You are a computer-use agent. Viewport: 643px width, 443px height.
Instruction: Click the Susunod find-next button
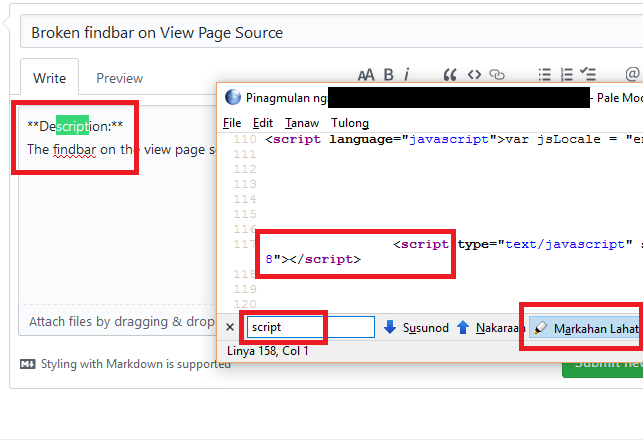[416, 327]
